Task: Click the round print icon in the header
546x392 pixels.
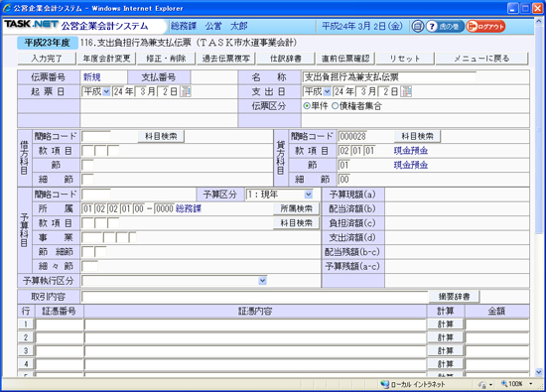Action: click(x=418, y=26)
